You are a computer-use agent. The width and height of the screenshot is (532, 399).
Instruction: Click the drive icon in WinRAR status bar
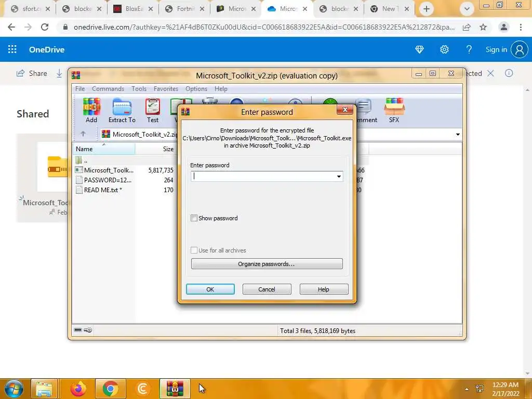[x=78, y=330]
